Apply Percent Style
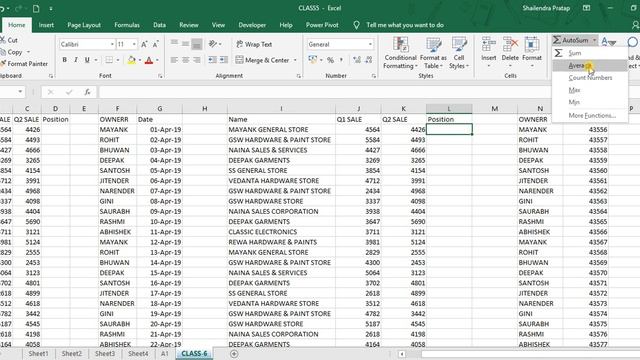 (x=330, y=60)
